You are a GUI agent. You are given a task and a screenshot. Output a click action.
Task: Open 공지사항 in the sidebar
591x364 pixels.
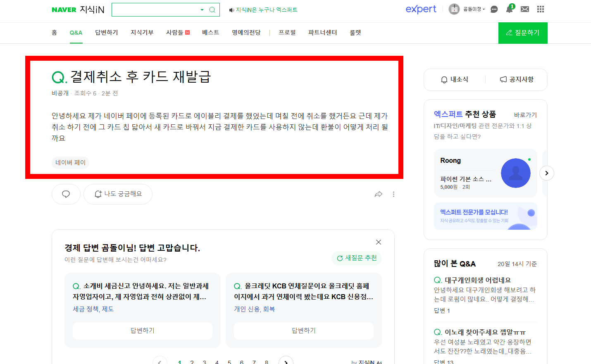[x=517, y=79]
